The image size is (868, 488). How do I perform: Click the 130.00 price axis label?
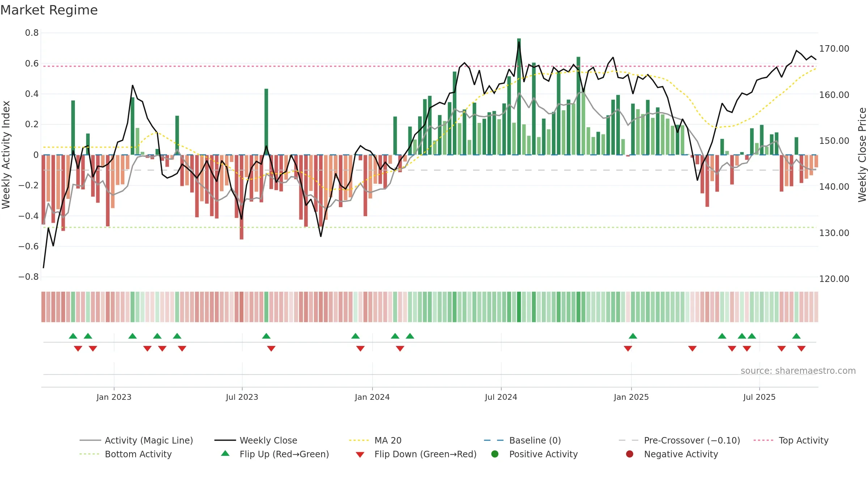click(x=834, y=233)
